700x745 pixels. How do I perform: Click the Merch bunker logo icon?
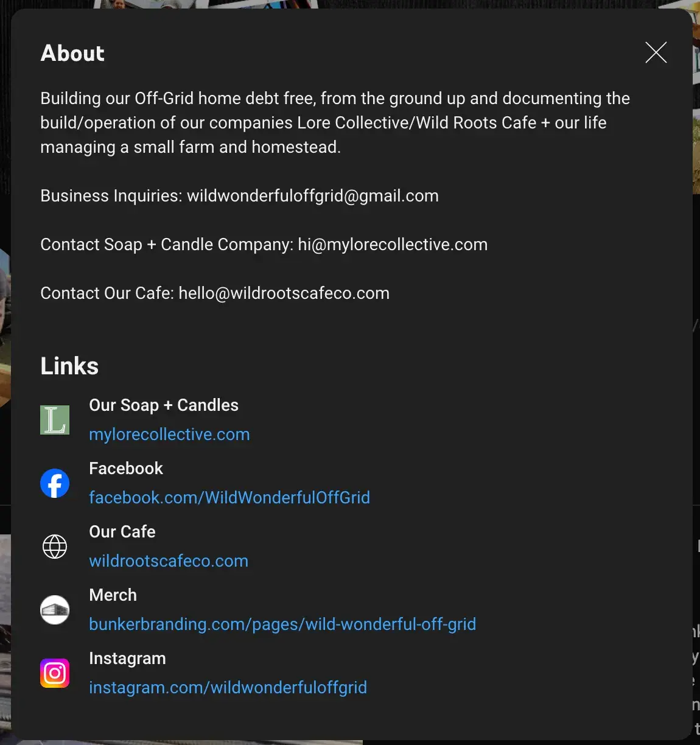click(55, 610)
